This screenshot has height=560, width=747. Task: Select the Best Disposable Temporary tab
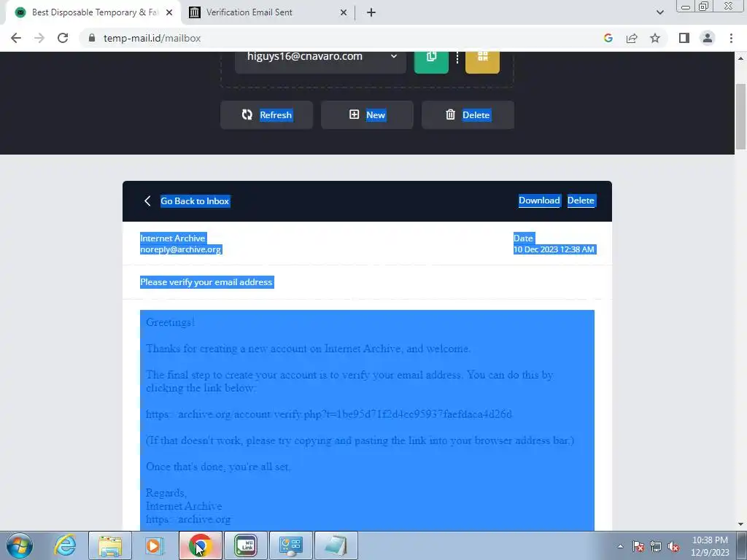click(96, 12)
